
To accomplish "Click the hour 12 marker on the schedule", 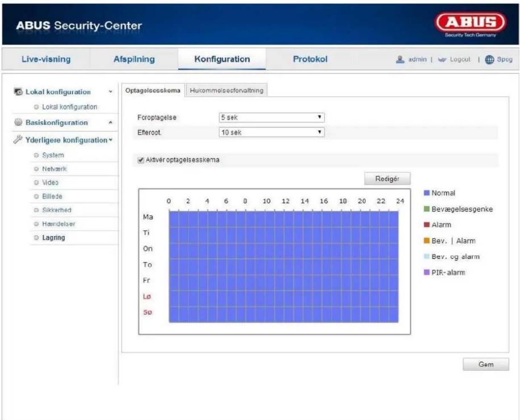I will [x=285, y=201].
